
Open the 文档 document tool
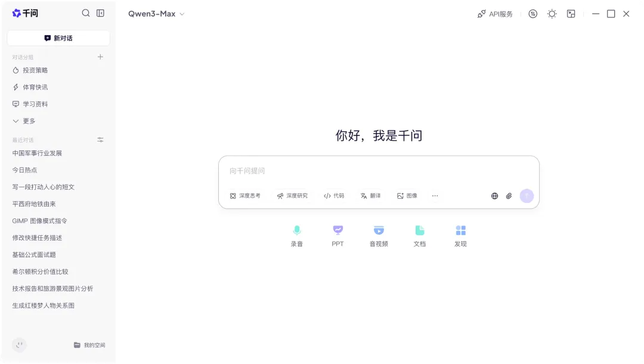coord(419,236)
